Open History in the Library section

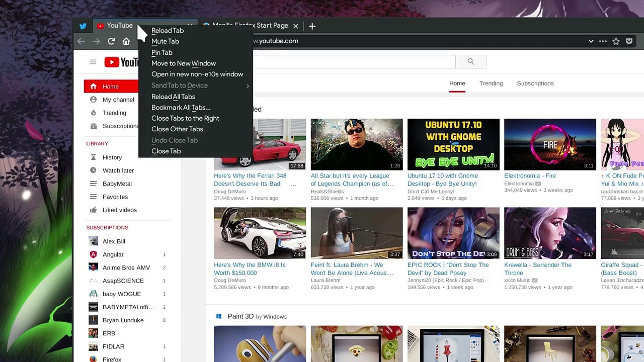click(x=112, y=157)
